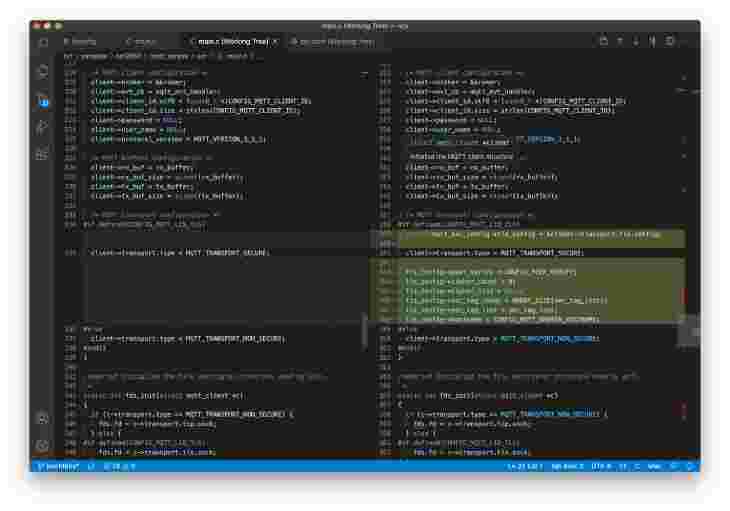Image resolution: width=730 pixels, height=511 pixels.
Task: Toggle whitespace trimming icon in diff toolbar
Action: 652,41
